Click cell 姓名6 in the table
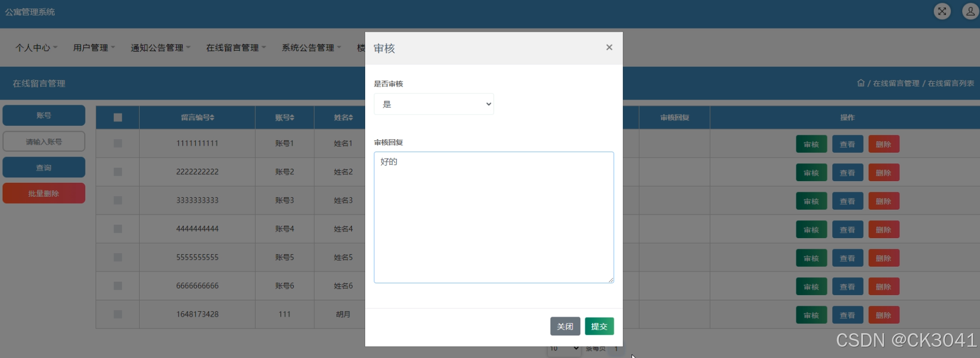Image resolution: width=980 pixels, height=358 pixels. point(343,286)
